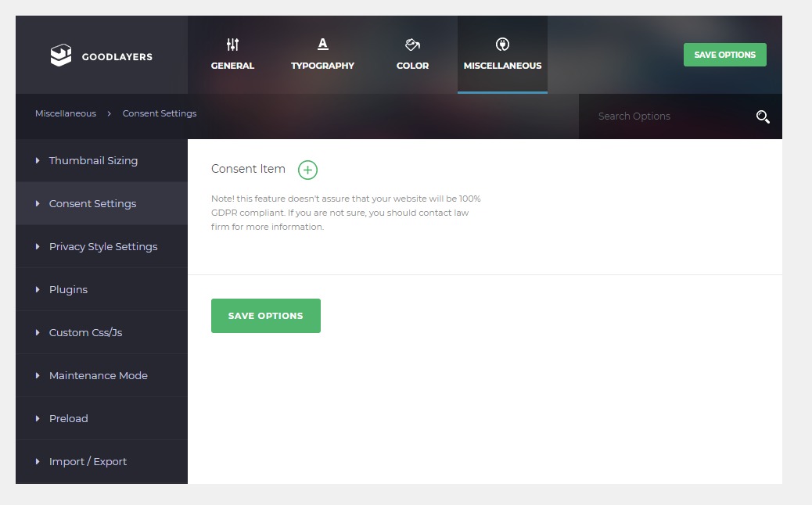Expand arrow beside Maintenance Mode
Viewport: 812px width, 505px height.
point(38,376)
